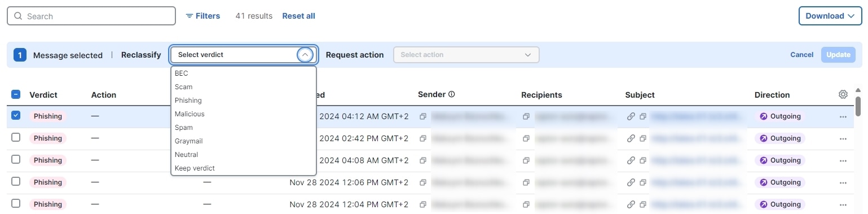Click the vertical scrollbar thumb
Screen dimensions: 868x214
(x=858, y=106)
